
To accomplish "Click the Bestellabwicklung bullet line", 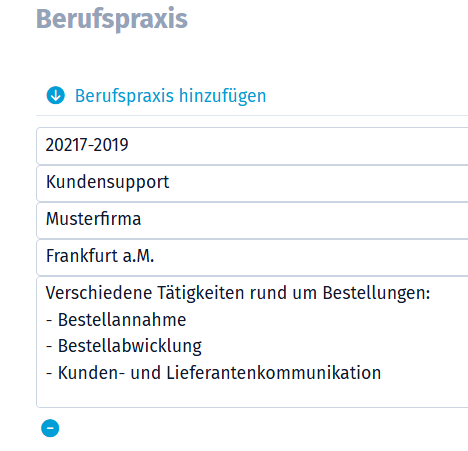I will [x=124, y=346].
